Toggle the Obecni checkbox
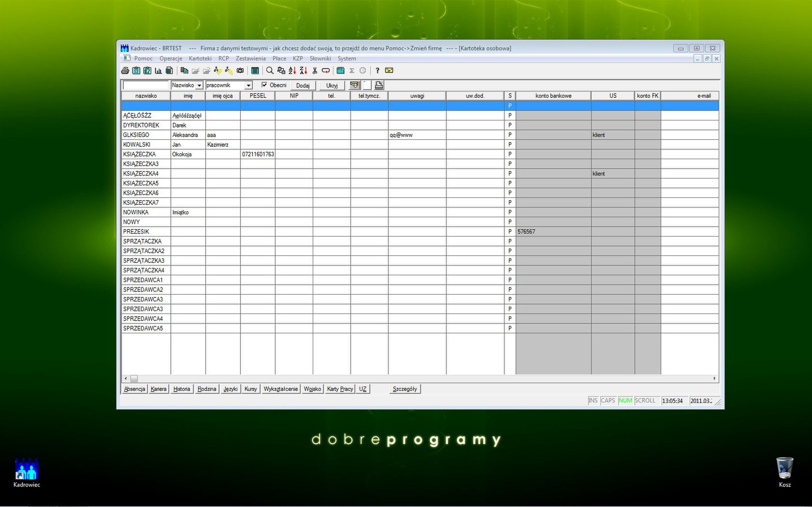Image resolution: width=812 pixels, height=507 pixels. point(264,85)
